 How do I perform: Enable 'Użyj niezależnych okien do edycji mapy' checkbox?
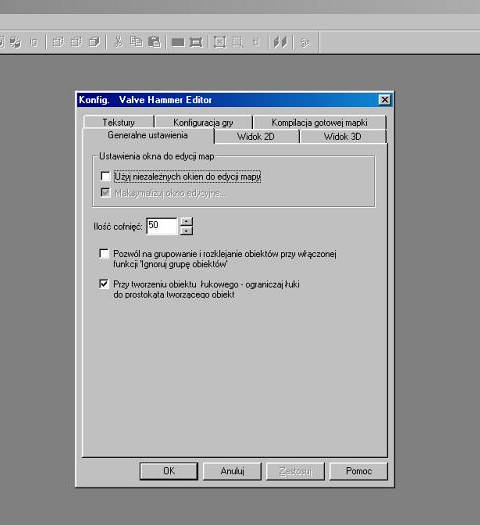[105, 176]
